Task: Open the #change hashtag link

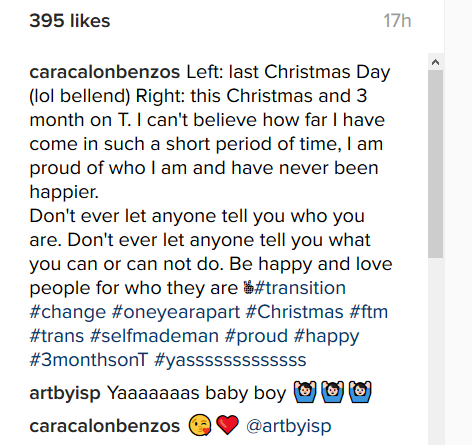Action: 68,312
